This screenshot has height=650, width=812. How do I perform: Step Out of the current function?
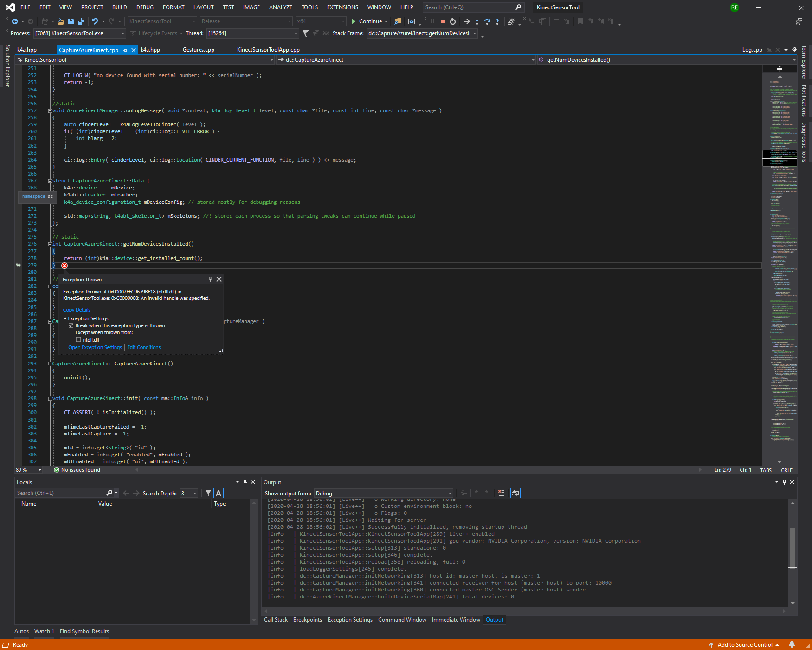(497, 21)
